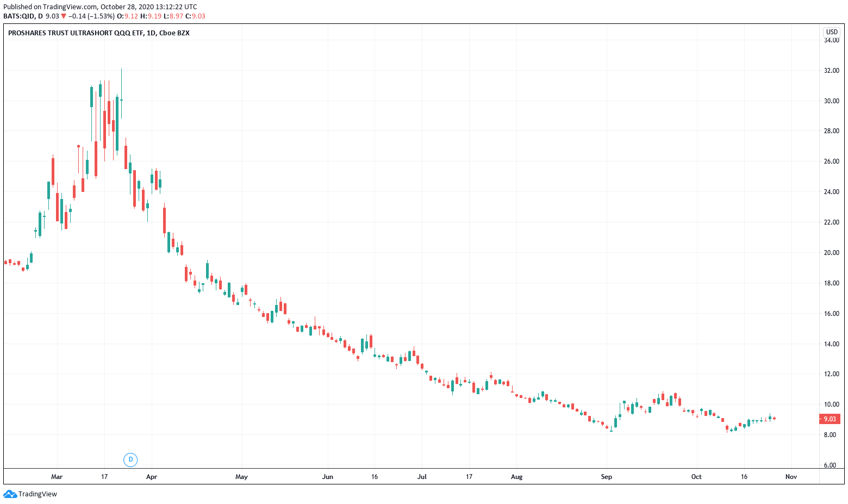The width and height of the screenshot is (848, 504).
Task: Click the 28.00 price axis label
Action: click(832, 131)
